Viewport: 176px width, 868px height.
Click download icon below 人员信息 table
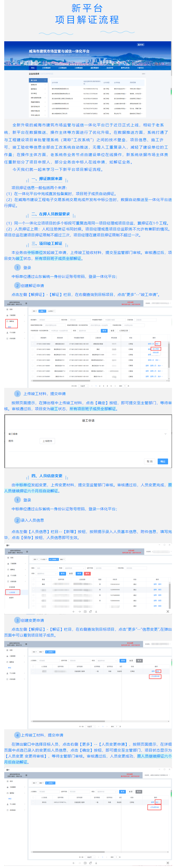pos(96,612)
